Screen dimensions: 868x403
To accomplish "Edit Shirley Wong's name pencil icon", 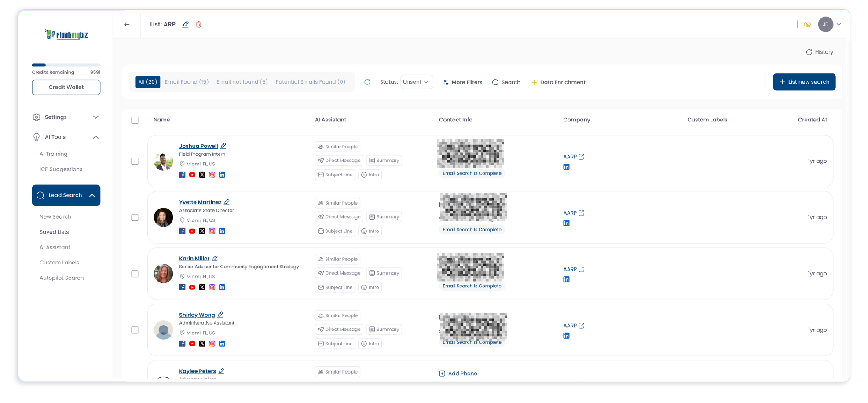I will click(220, 315).
